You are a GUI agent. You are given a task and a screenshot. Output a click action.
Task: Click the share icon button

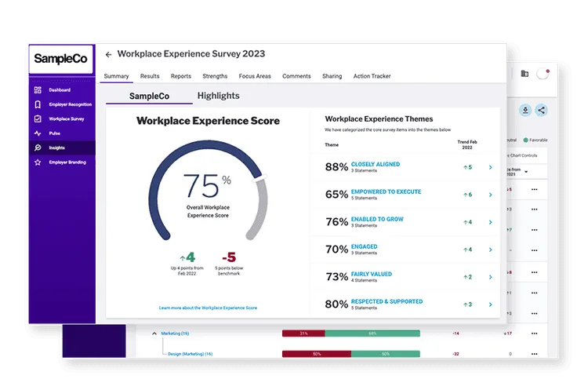(541, 111)
